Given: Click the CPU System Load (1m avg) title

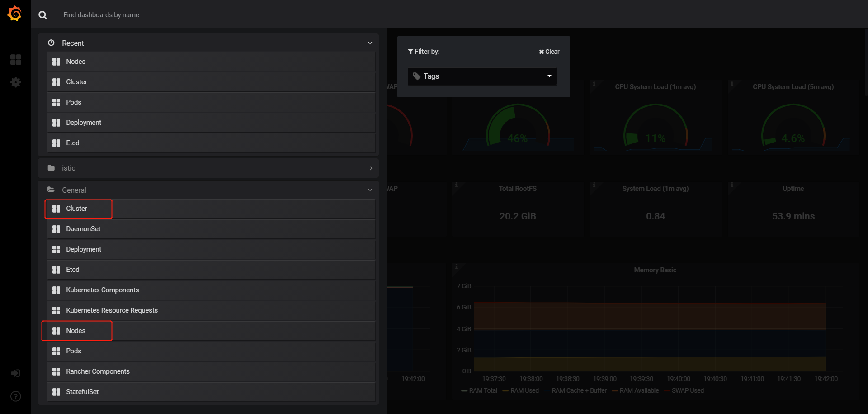Looking at the screenshot, I should click(656, 87).
